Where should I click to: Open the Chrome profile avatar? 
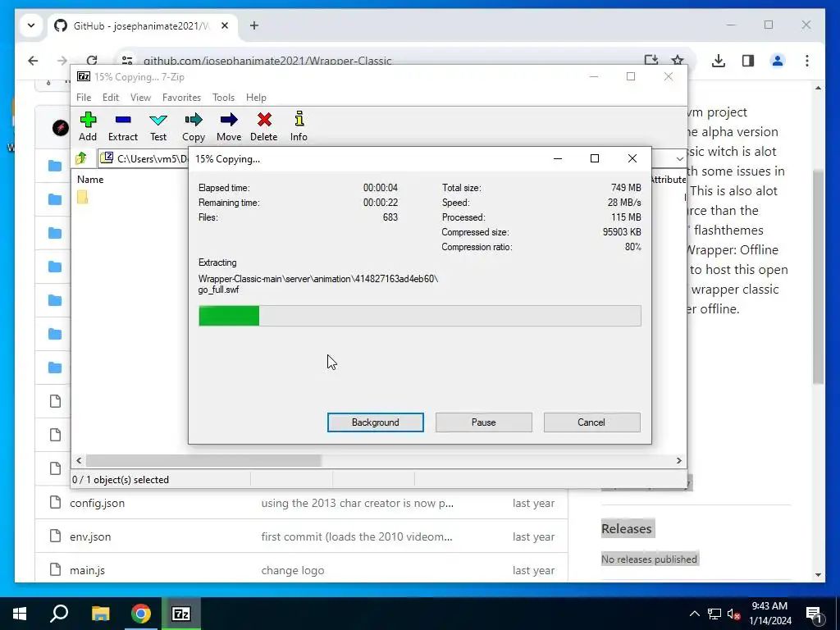pyautogui.click(x=778, y=61)
